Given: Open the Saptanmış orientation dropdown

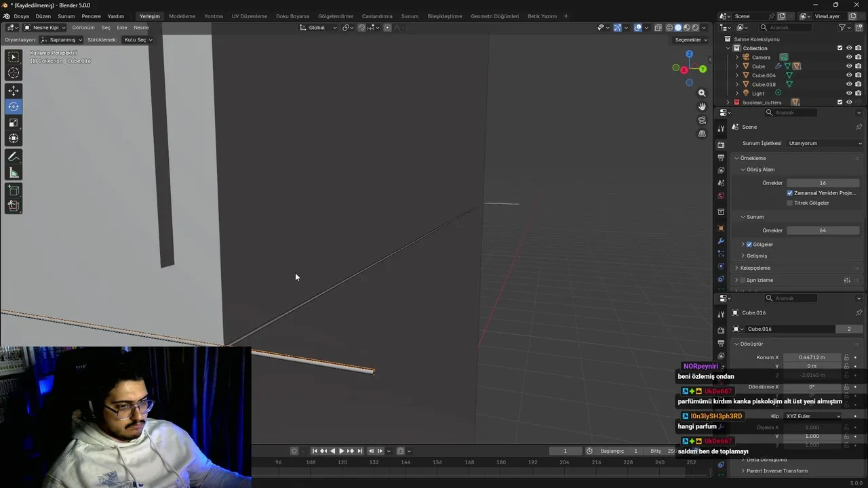Looking at the screenshot, I should (x=62, y=40).
